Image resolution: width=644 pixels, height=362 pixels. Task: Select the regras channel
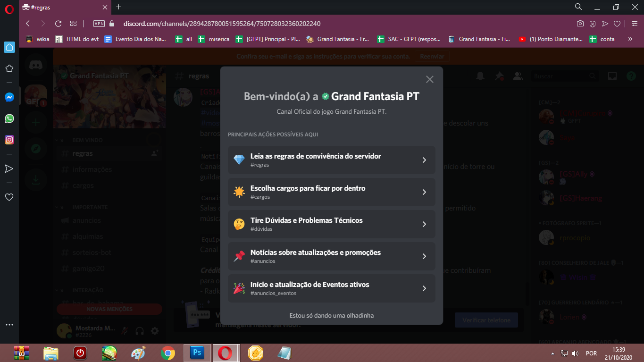coord(109,153)
